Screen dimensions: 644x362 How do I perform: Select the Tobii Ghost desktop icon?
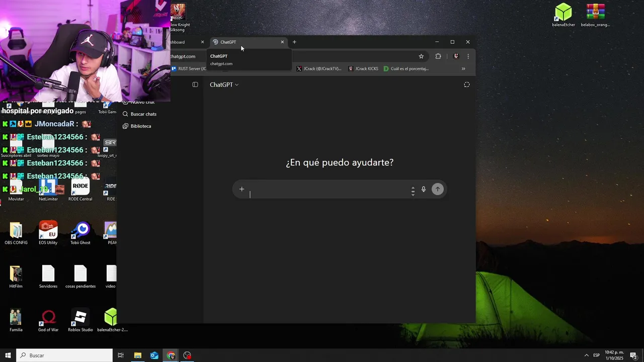pos(80,233)
